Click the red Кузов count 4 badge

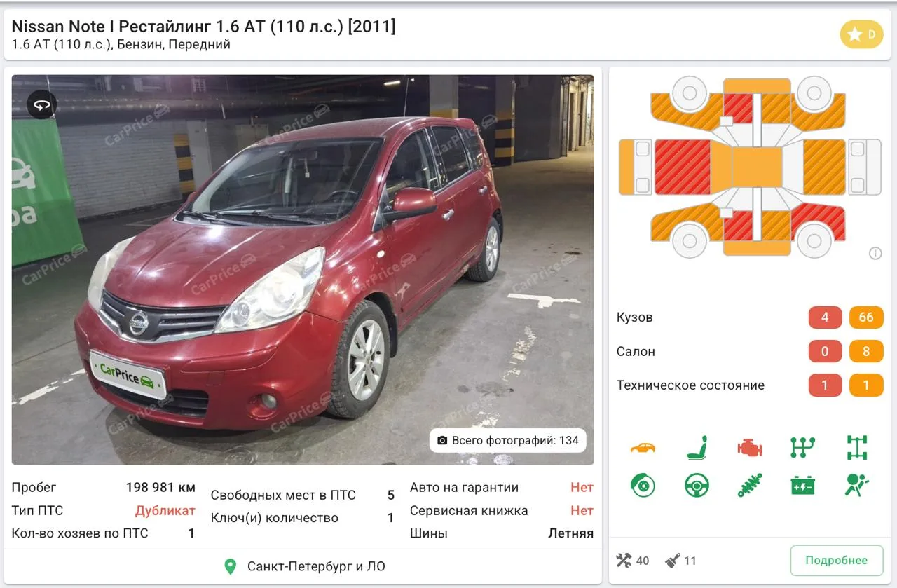825,317
